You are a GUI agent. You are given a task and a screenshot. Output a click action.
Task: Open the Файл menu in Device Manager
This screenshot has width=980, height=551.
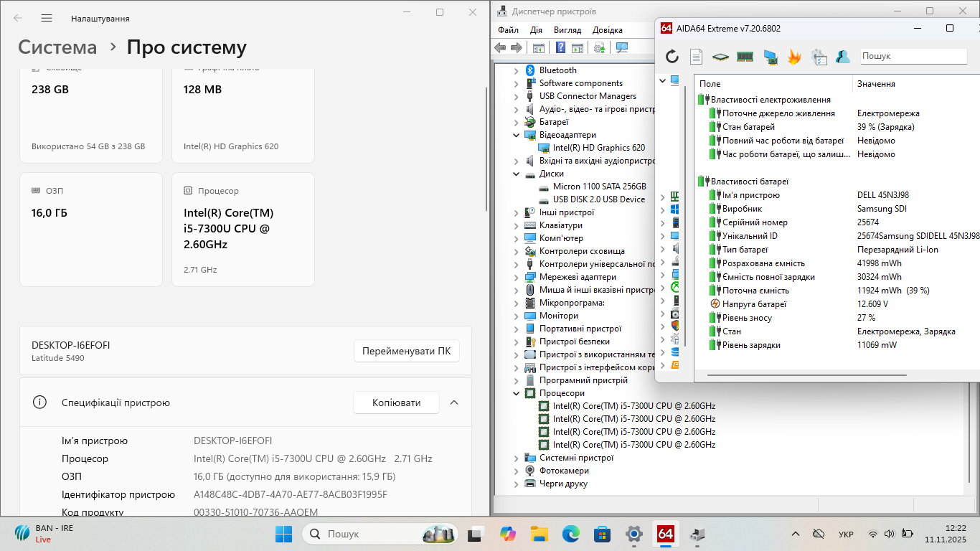coord(508,30)
